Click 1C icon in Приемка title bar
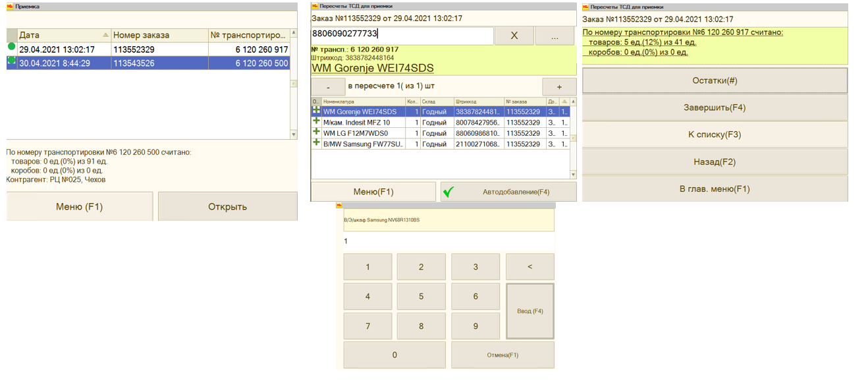 (10, 6)
